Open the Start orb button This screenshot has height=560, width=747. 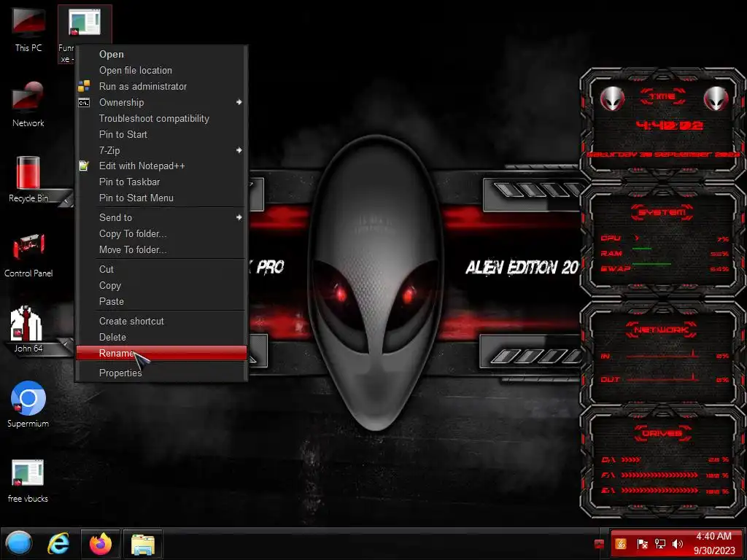pyautogui.click(x=18, y=542)
